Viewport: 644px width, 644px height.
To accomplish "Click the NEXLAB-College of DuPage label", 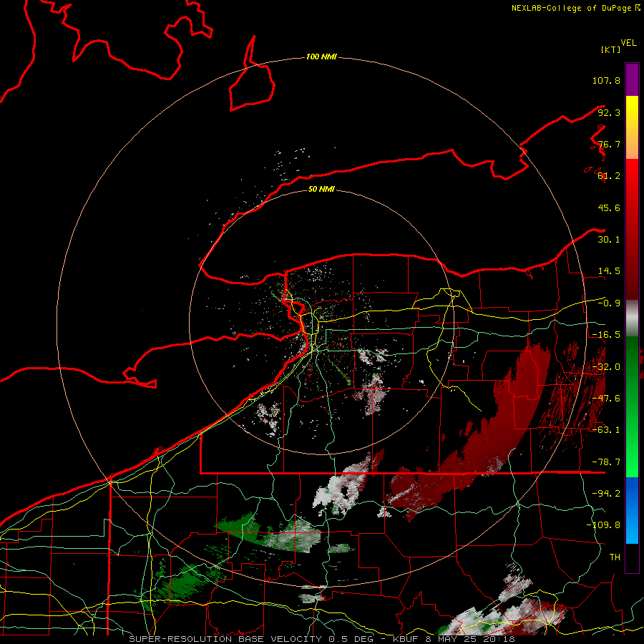I will point(575,8).
